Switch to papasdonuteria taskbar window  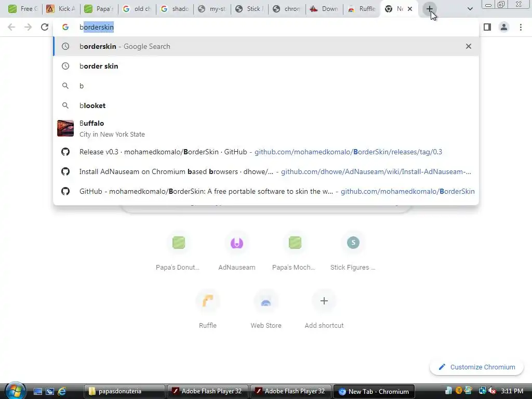pyautogui.click(x=124, y=391)
